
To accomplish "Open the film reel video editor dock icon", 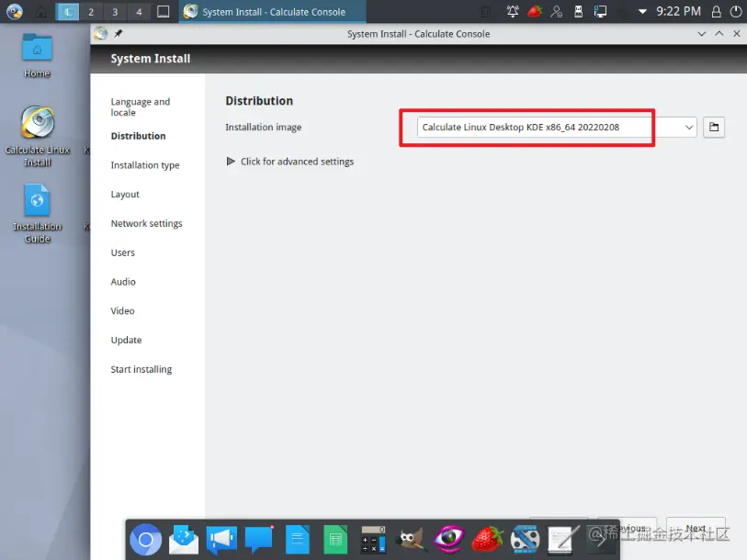I will point(525,540).
